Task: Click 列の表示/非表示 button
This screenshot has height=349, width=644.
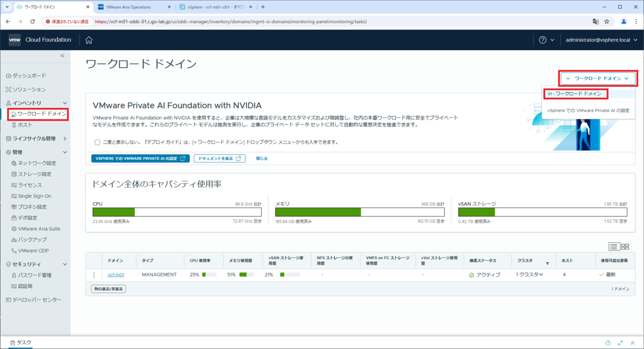Action: [x=108, y=289]
